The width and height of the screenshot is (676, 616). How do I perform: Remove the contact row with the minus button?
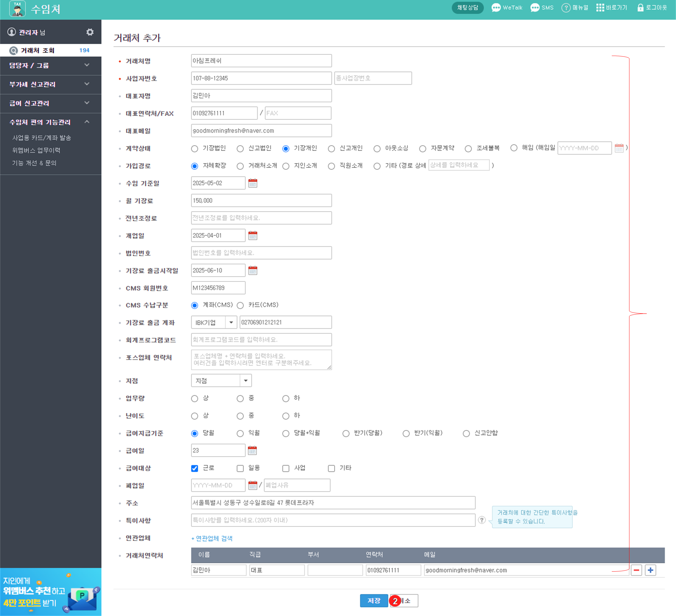636,570
